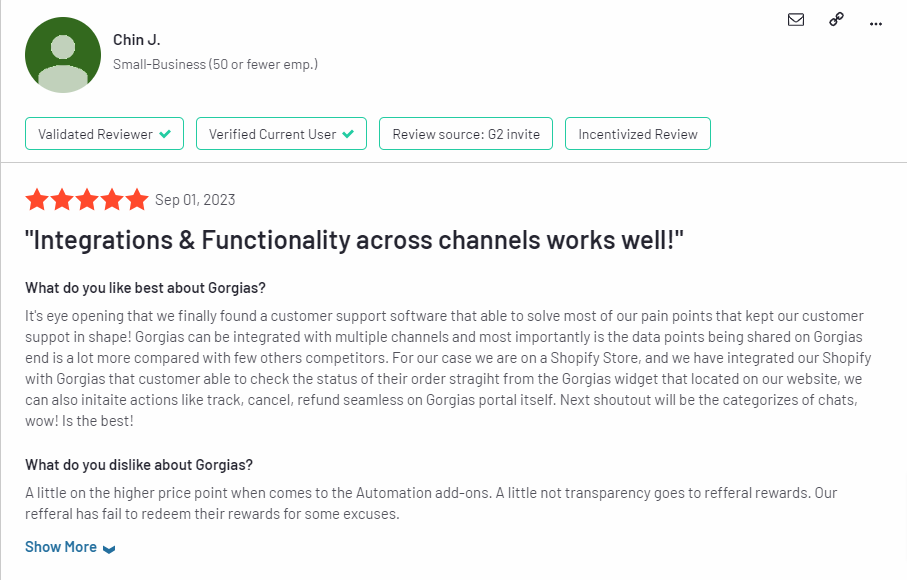Click the Small-Business company size label
The height and width of the screenshot is (580, 907).
[x=215, y=64]
